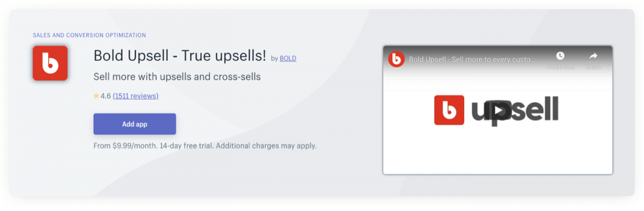
Task: Click the Share arrow icon in video
Action: tap(594, 56)
